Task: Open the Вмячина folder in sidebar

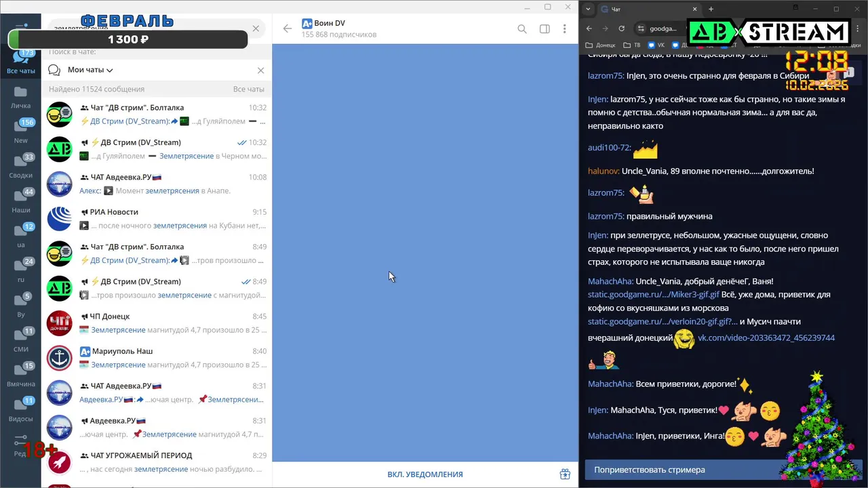Action: (20, 374)
